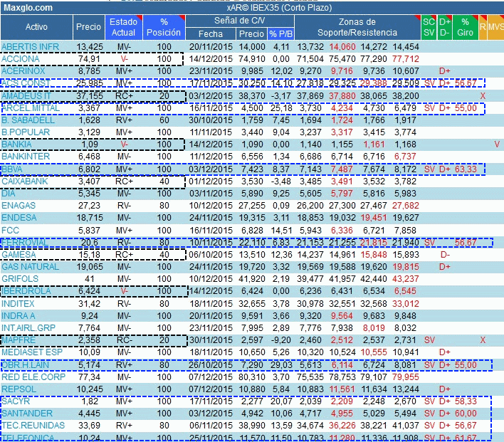Open the FERROVIAL asset link
Image resolution: width=504 pixels, height=442 pixels.
point(25,243)
